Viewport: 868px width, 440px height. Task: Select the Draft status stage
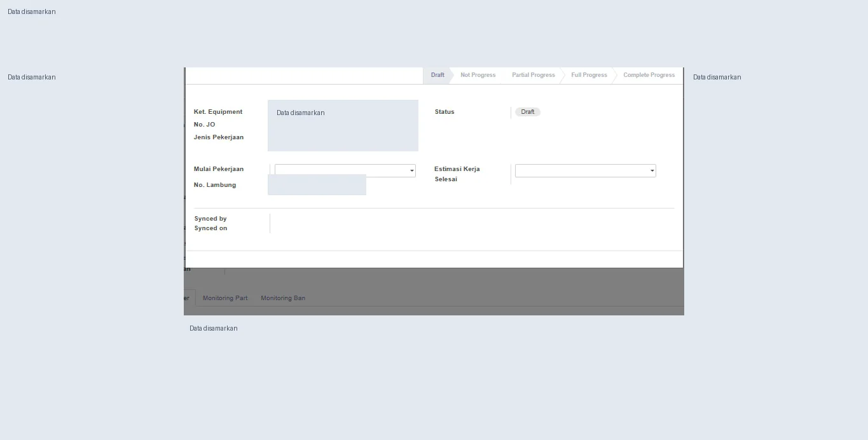pyautogui.click(x=437, y=75)
